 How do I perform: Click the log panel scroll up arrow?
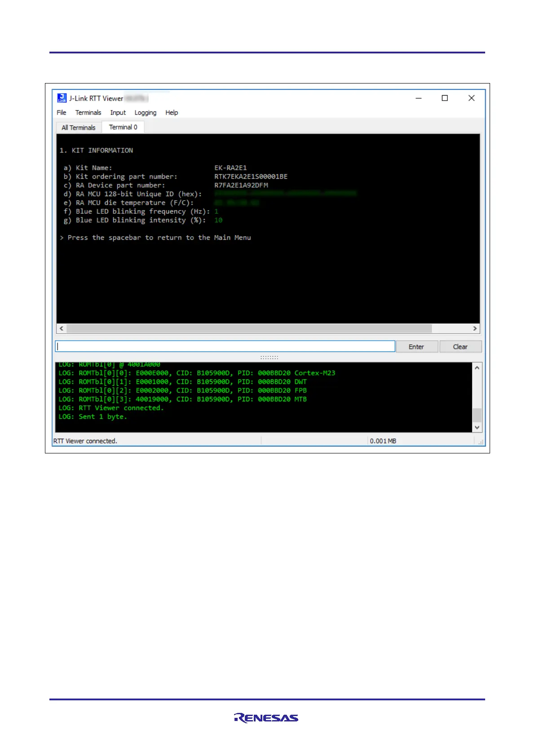[477, 368]
